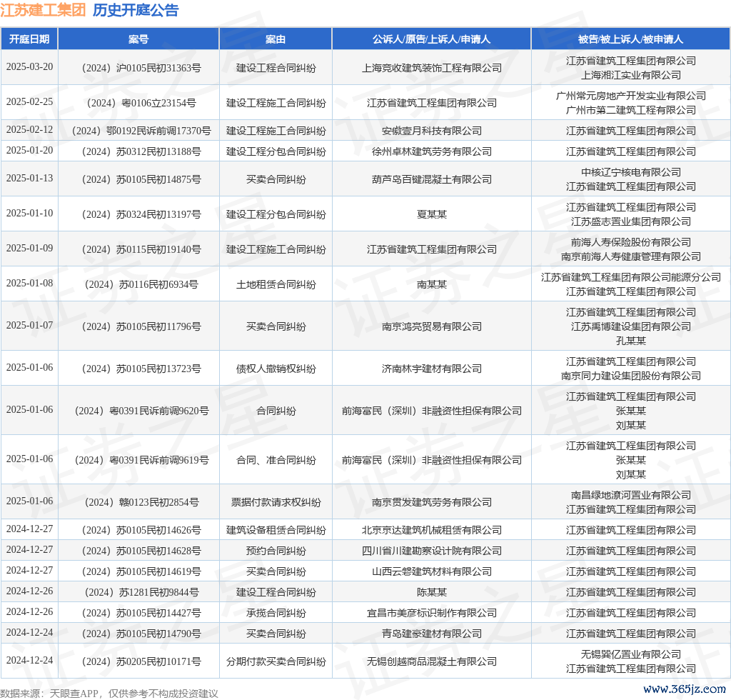Click cause 债权人撤销权纠纷
The width and height of the screenshot is (731, 700).
click(x=276, y=369)
